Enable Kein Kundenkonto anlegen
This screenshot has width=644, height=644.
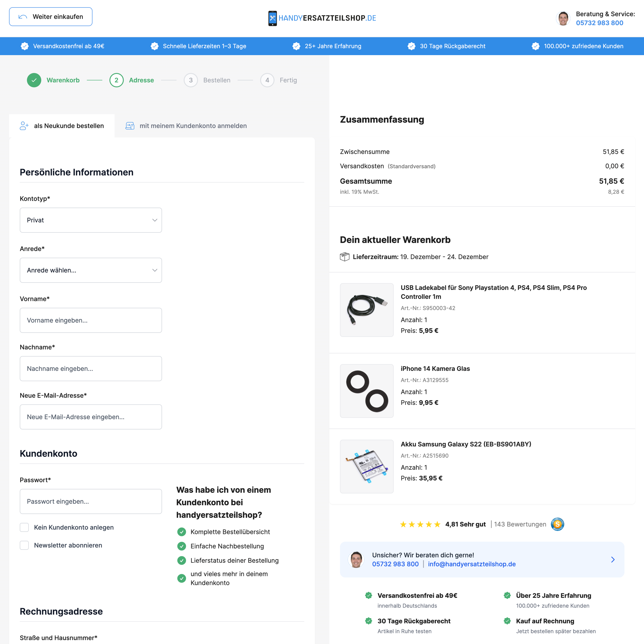pyautogui.click(x=24, y=527)
